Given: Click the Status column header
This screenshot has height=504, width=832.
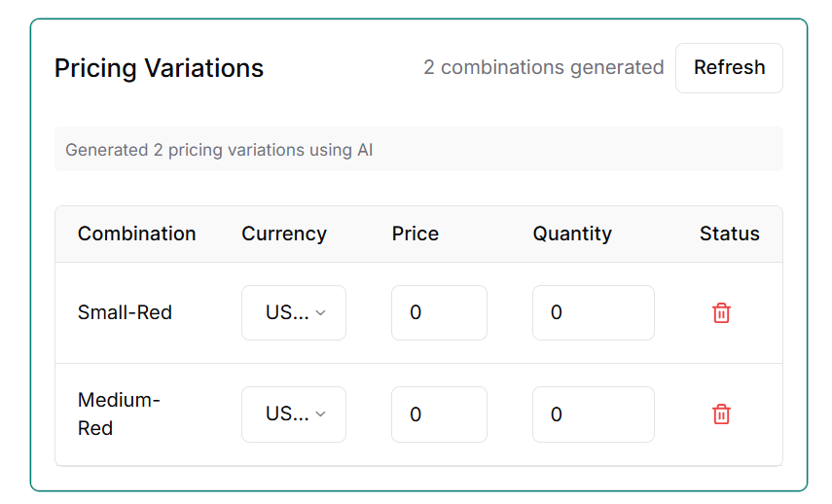Looking at the screenshot, I should [x=730, y=234].
